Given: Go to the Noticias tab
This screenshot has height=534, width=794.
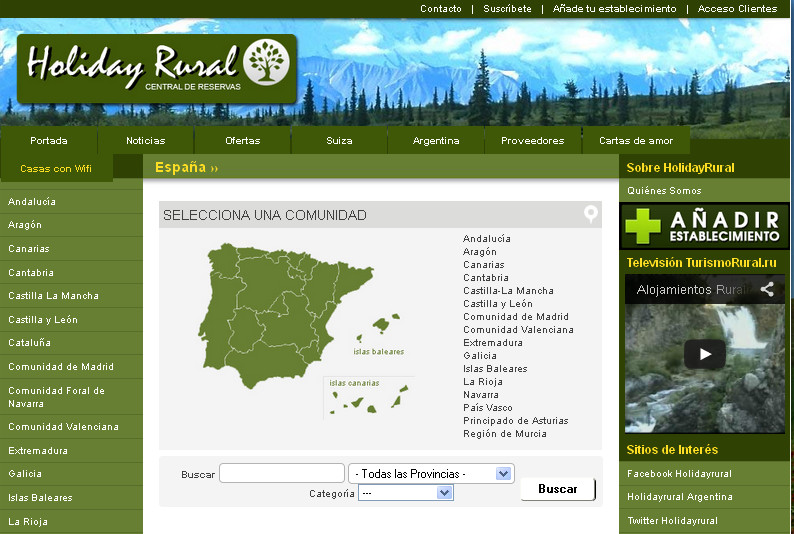Looking at the screenshot, I should click(146, 141).
